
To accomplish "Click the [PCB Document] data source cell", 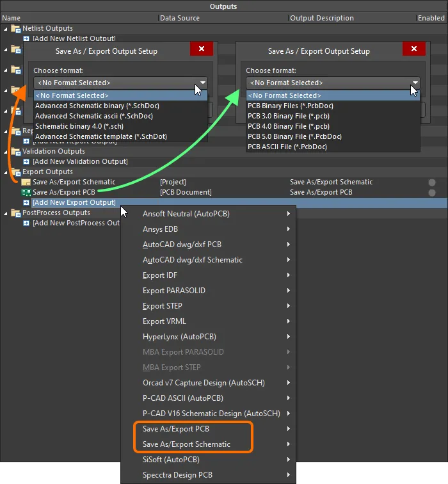I will [x=186, y=192].
